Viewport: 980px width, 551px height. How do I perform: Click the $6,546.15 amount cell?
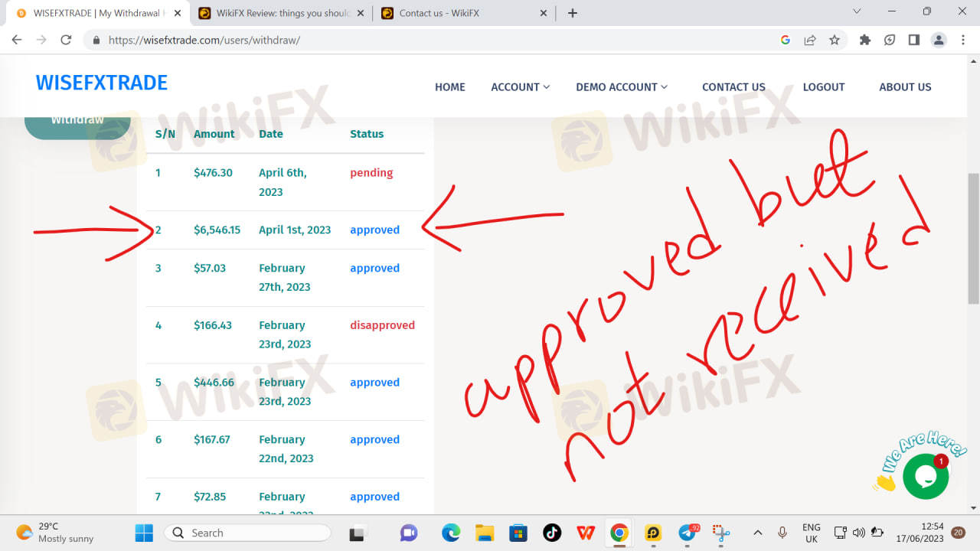(217, 230)
